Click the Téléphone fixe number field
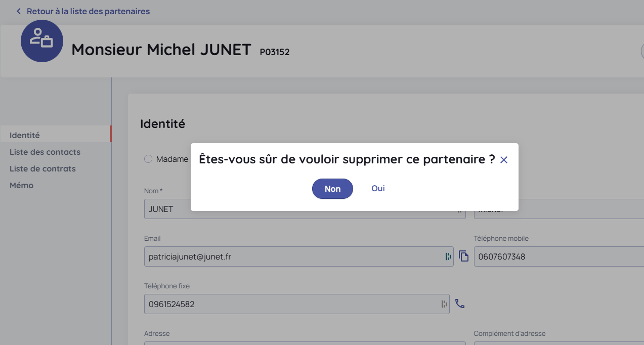Screen dimensions: 644x345 [x=291, y=304]
